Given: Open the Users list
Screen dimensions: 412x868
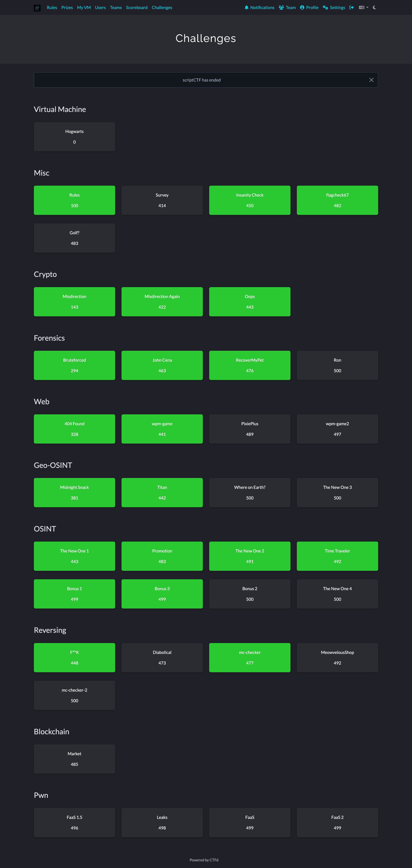Looking at the screenshot, I should (x=100, y=7).
